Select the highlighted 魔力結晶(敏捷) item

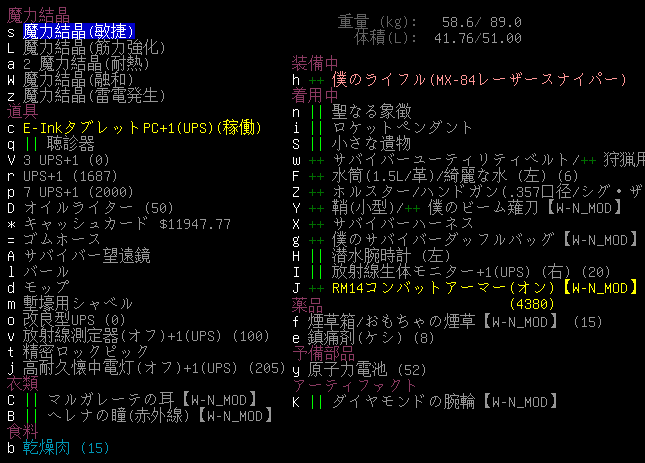78,32
